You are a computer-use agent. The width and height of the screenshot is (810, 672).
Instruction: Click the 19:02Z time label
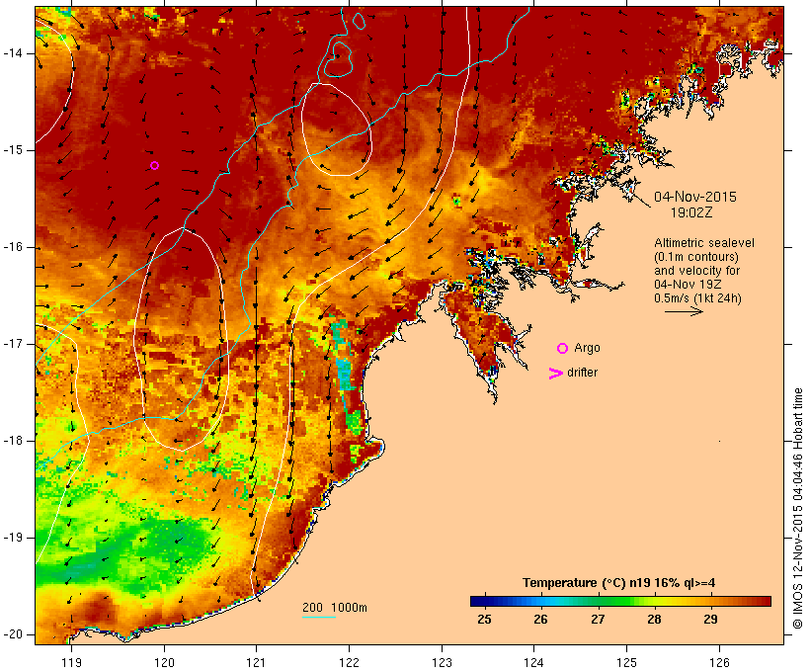[x=691, y=212]
